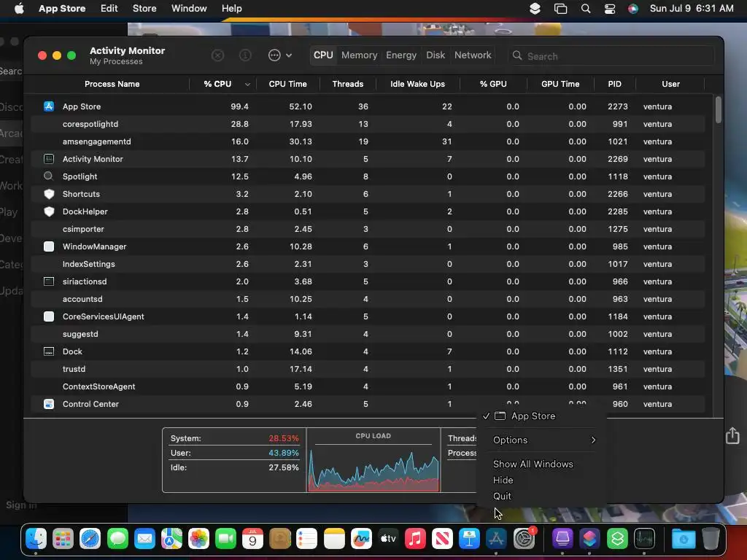Select the amsengagementd process row

368,141
